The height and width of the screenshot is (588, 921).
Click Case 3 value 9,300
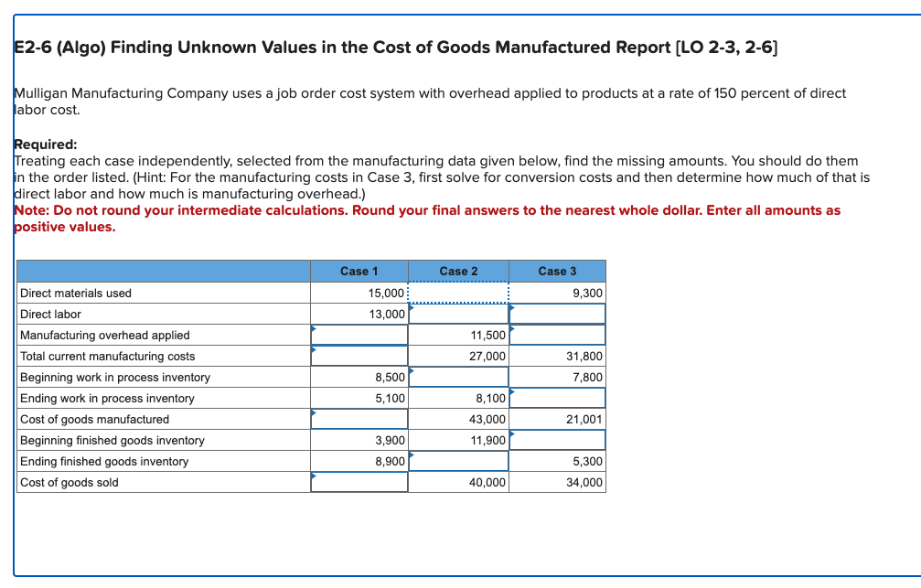[588, 294]
